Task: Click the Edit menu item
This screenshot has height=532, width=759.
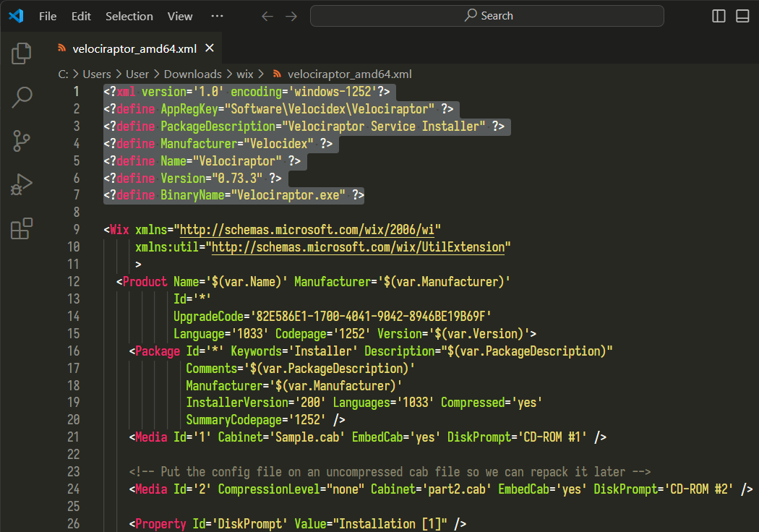Action: tap(80, 15)
